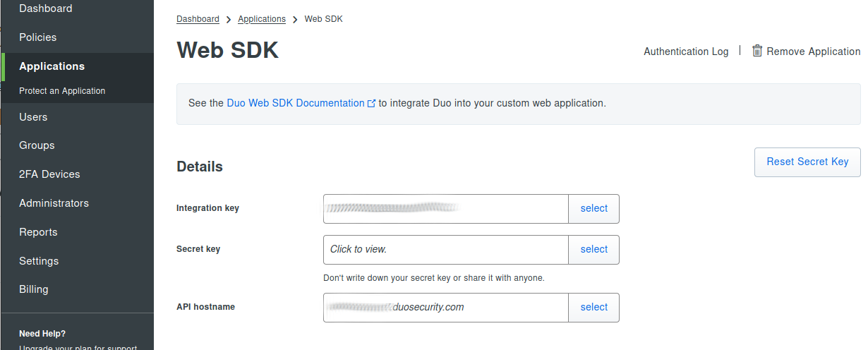Image resolution: width=868 pixels, height=350 pixels.
Task: Select Protect an Application submenu
Action: 62,91
